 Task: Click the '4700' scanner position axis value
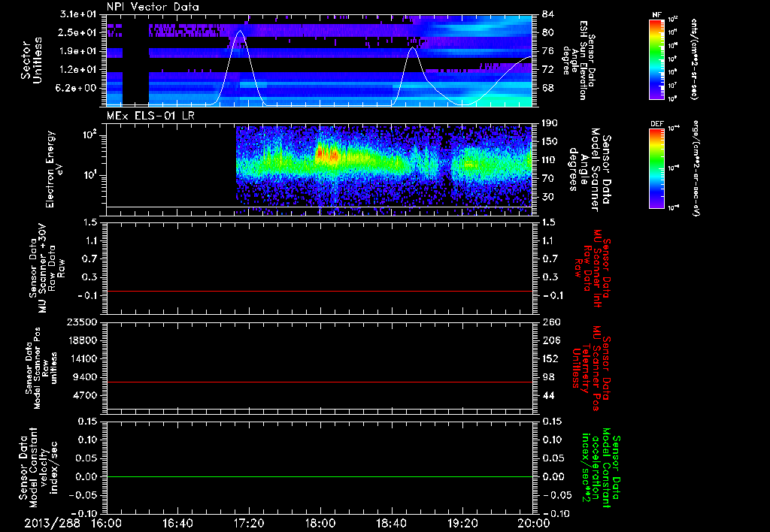click(86, 395)
